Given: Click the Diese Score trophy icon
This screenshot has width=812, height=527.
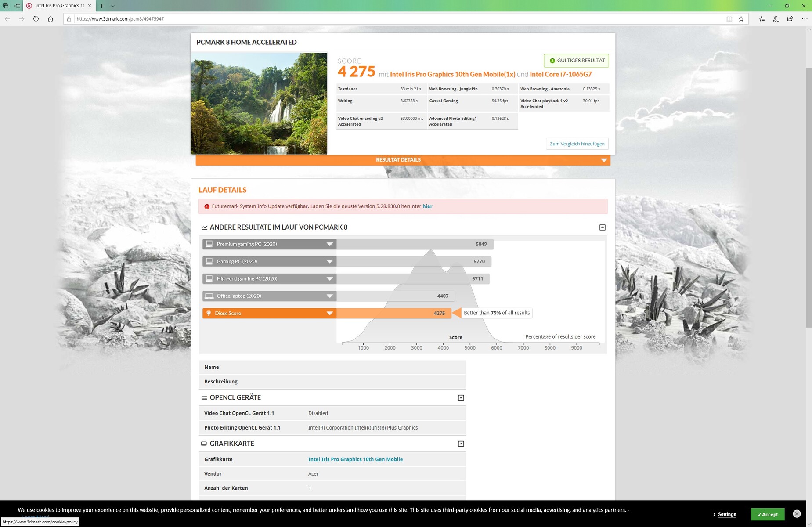Looking at the screenshot, I should pos(209,313).
